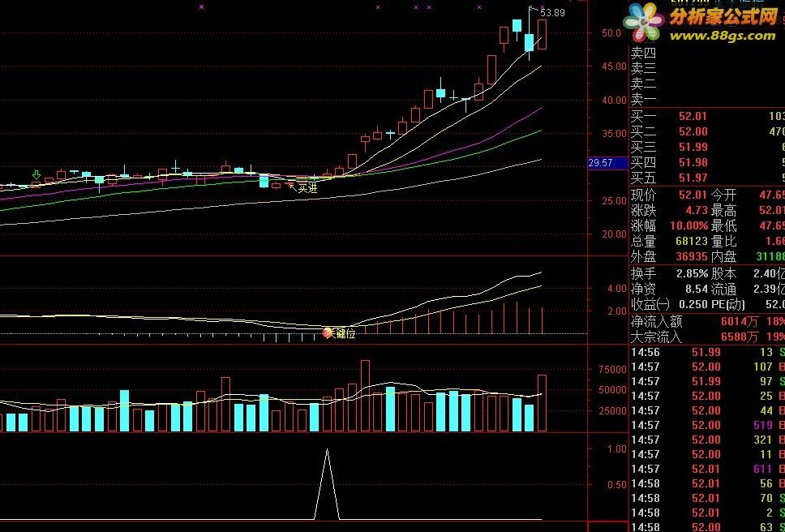
Task: Click the spike peak in bottom indicator
Action: 328,449
